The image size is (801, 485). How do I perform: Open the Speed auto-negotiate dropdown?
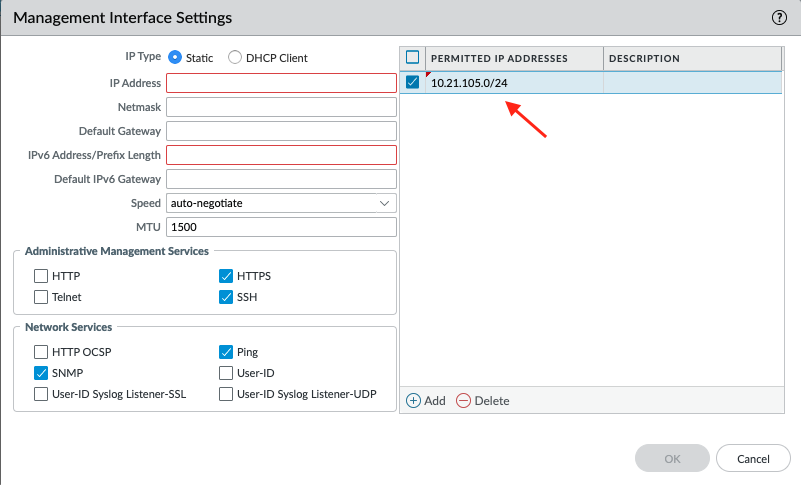[x=281, y=203]
